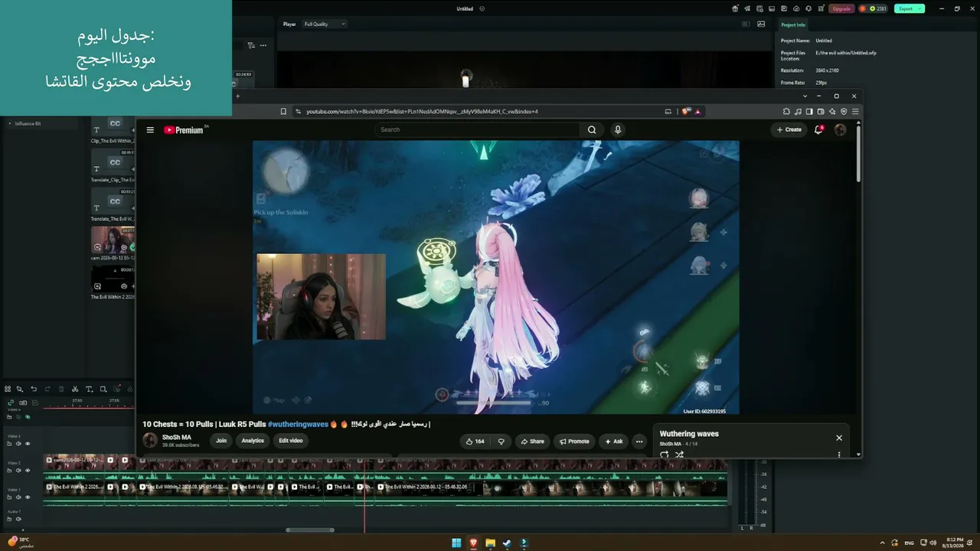This screenshot has height=551, width=980.
Task: Switch to the Project Info tab
Action: coord(793,25)
